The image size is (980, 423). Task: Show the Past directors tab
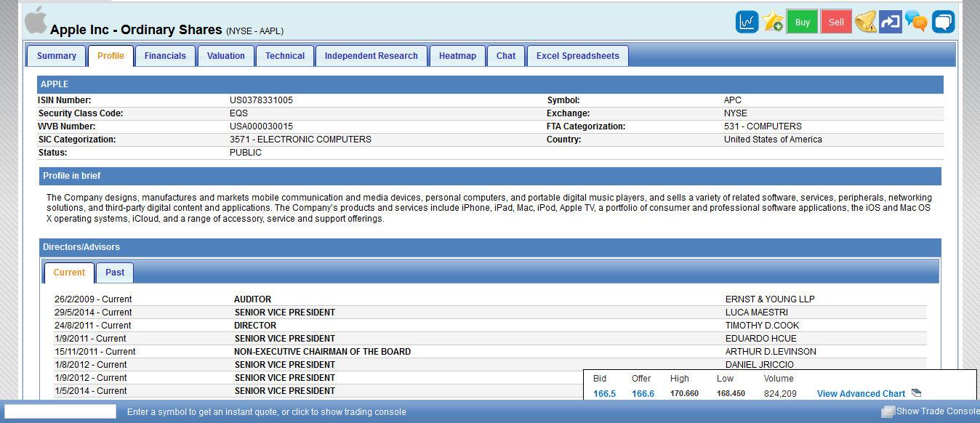tap(115, 273)
